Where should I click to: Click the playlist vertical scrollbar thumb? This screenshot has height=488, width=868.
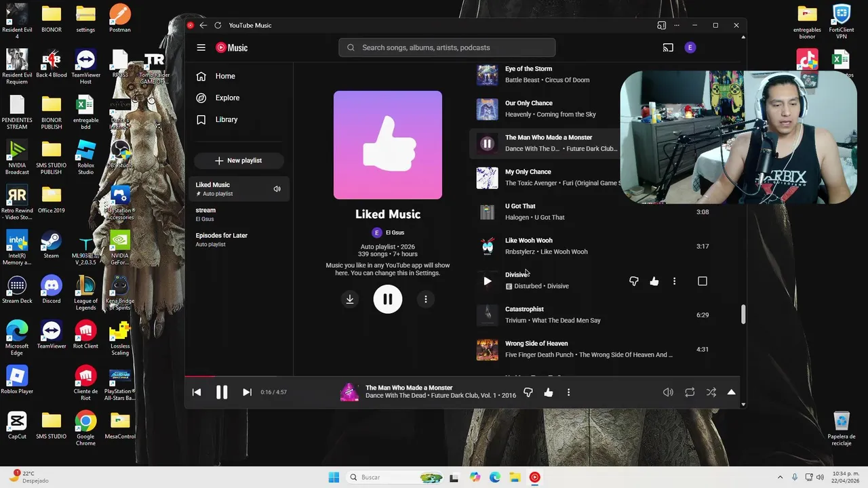tap(743, 314)
